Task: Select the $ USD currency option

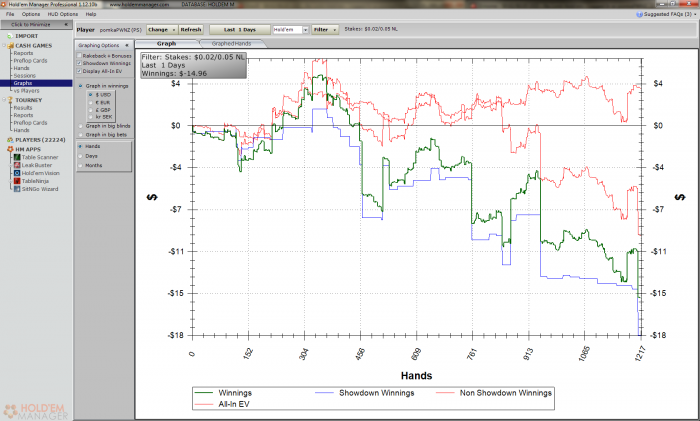Action: pyautogui.click(x=90, y=95)
